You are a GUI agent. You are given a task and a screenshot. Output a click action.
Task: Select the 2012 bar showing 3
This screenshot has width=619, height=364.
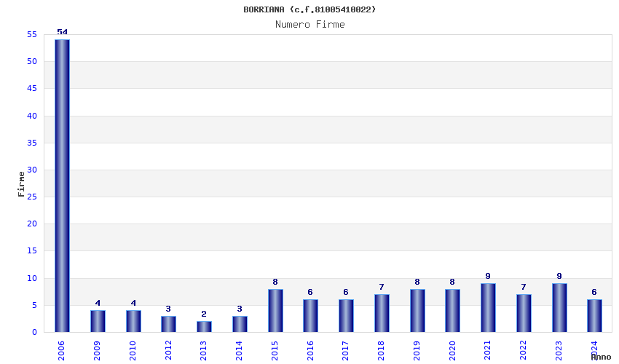pos(168,324)
